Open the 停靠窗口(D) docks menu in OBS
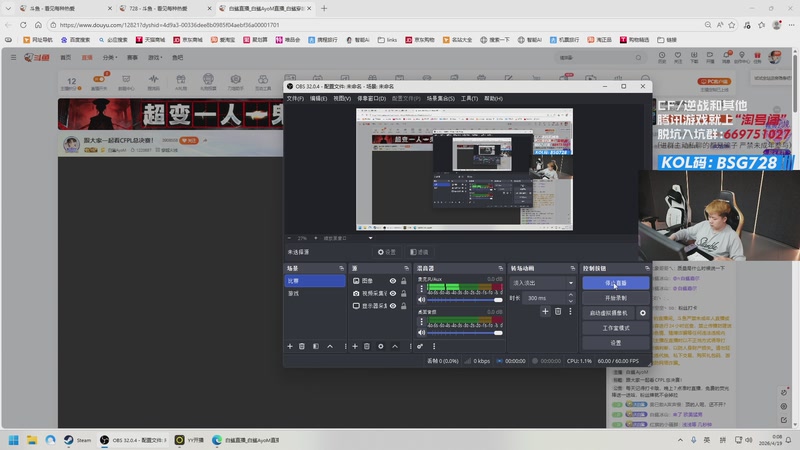Screen dimensions: 800x450 click(x=371, y=98)
